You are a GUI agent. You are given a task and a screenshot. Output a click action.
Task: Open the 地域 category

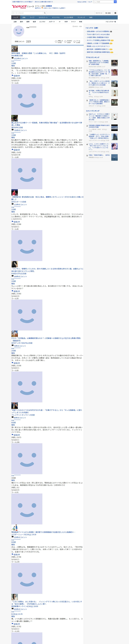[x=81, y=22]
